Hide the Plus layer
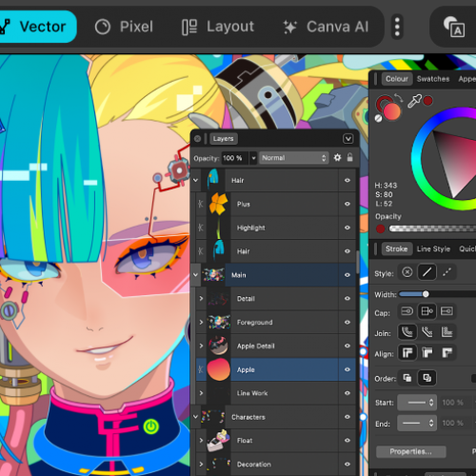Viewport: 476px width, 476px height. pyautogui.click(x=347, y=204)
